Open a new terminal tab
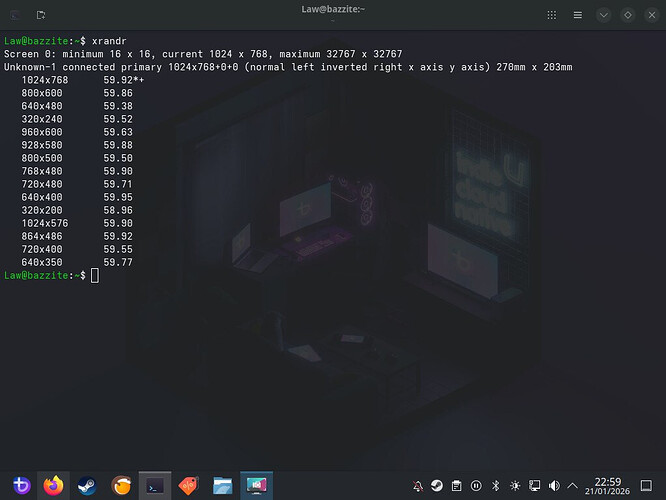Image resolution: width=666 pixels, height=500 pixels. [x=40, y=15]
